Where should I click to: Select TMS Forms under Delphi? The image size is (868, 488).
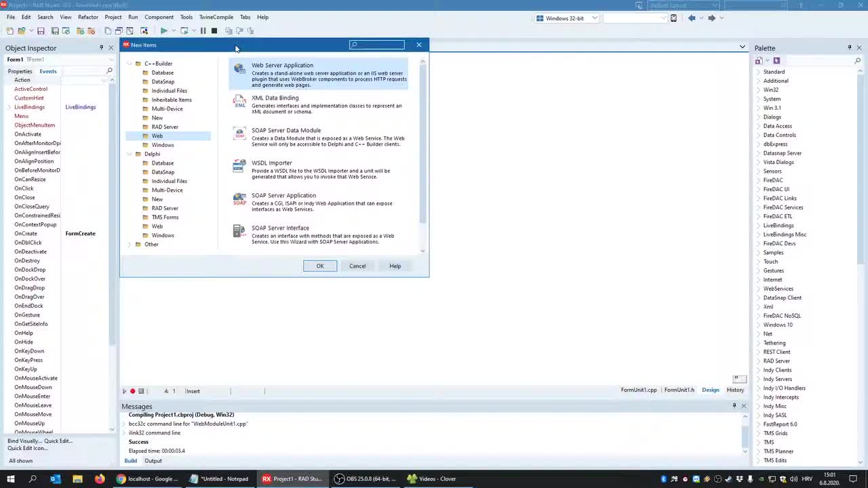pyautogui.click(x=165, y=217)
